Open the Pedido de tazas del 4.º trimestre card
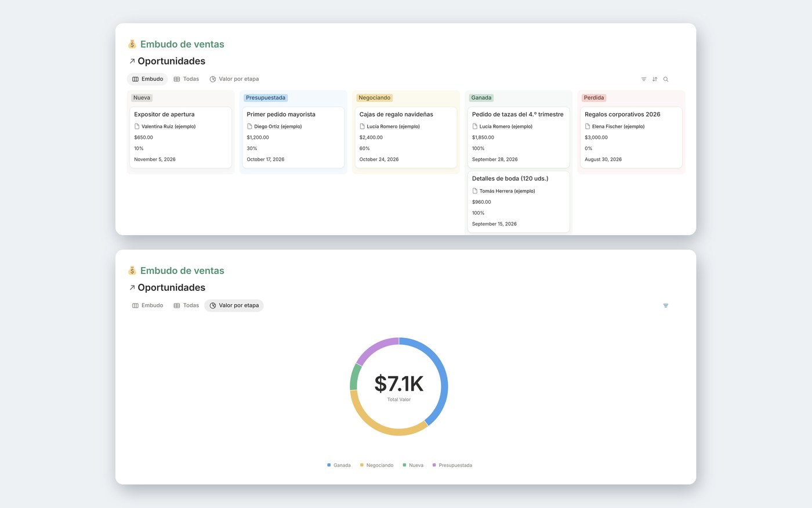Image resolution: width=812 pixels, height=508 pixels. point(519,138)
